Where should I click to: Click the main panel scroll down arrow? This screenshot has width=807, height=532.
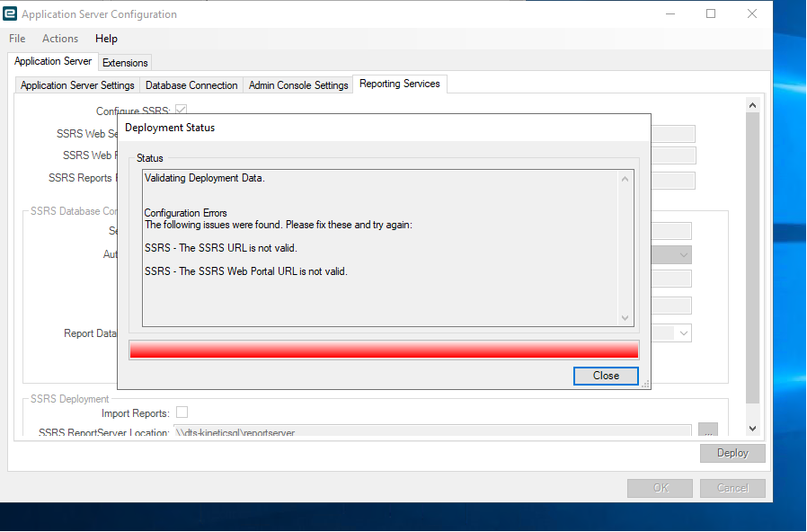point(752,428)
